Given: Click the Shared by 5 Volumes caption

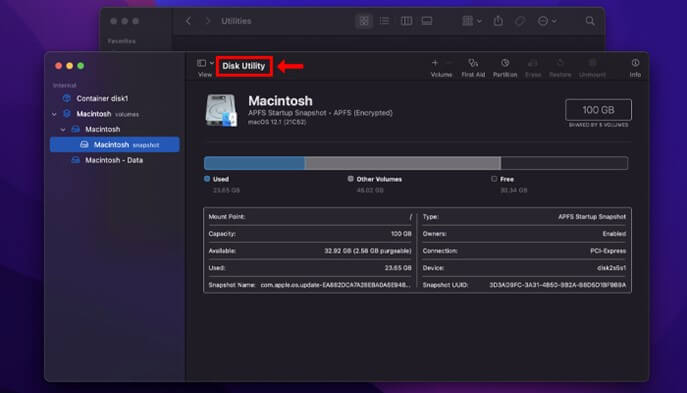Looking at the screenshot, I should (598, 125).
